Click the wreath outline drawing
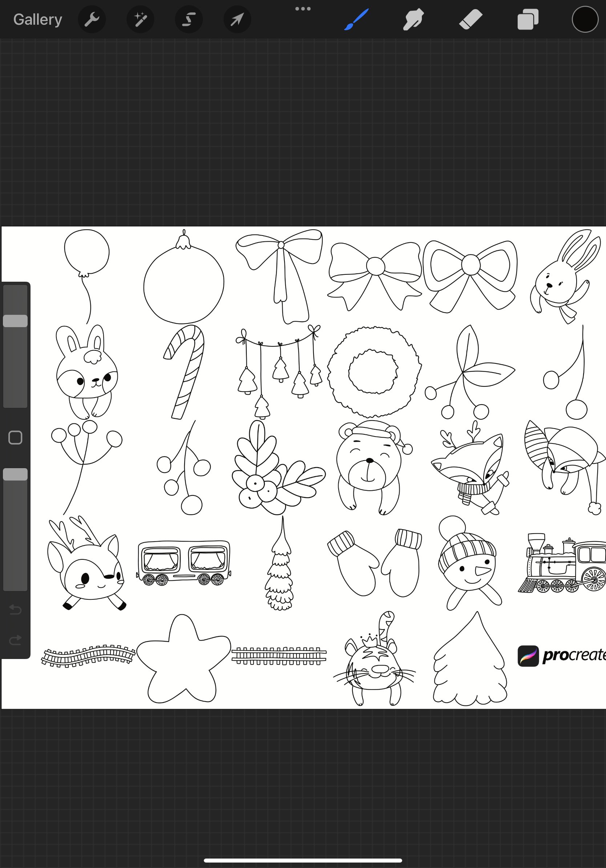 pyautogui.click(x=374, y=372)
